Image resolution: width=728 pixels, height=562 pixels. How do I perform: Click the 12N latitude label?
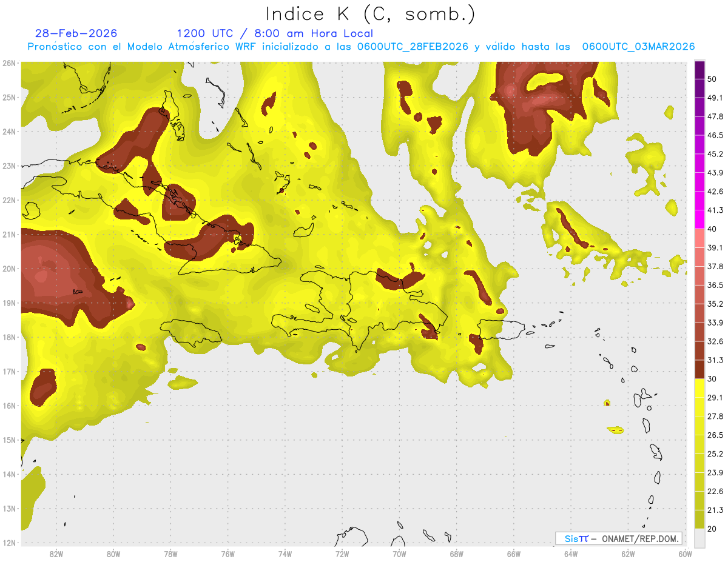(9, 543)
